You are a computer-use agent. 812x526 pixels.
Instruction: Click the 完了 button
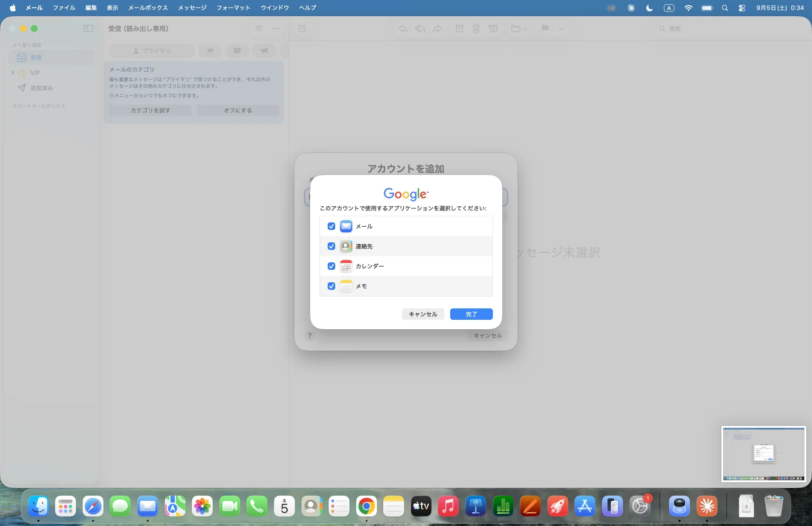[471, 314]
